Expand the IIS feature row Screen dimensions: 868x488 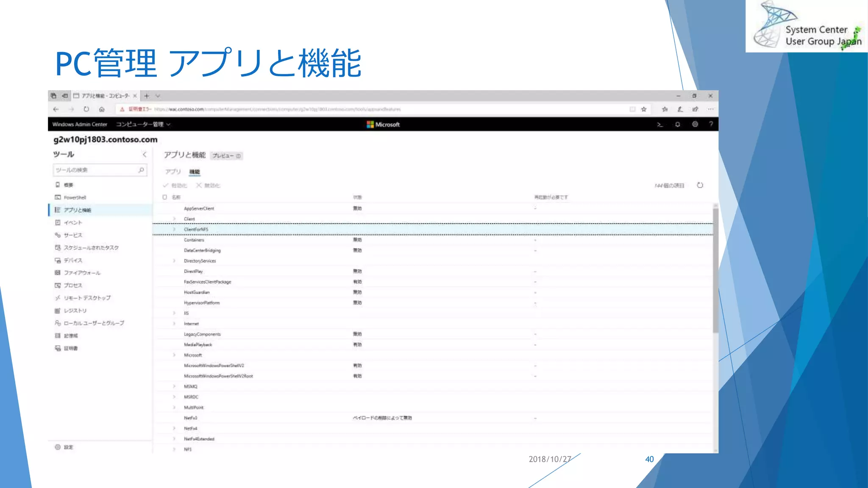coord(174,313)
